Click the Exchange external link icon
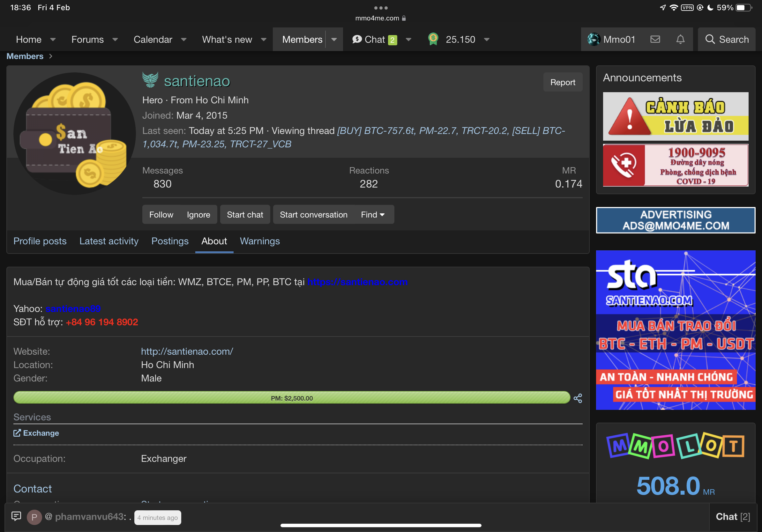 (x=17, y=433)
